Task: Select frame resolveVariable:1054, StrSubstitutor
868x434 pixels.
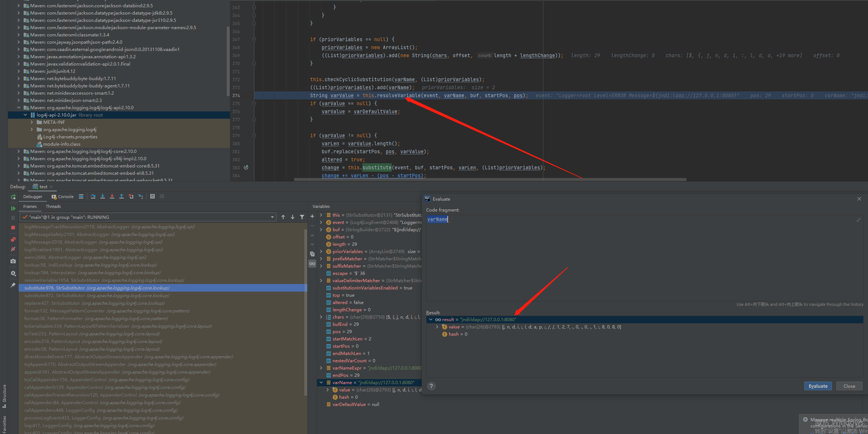Action: pyautogui.click(x=163, y=280)
